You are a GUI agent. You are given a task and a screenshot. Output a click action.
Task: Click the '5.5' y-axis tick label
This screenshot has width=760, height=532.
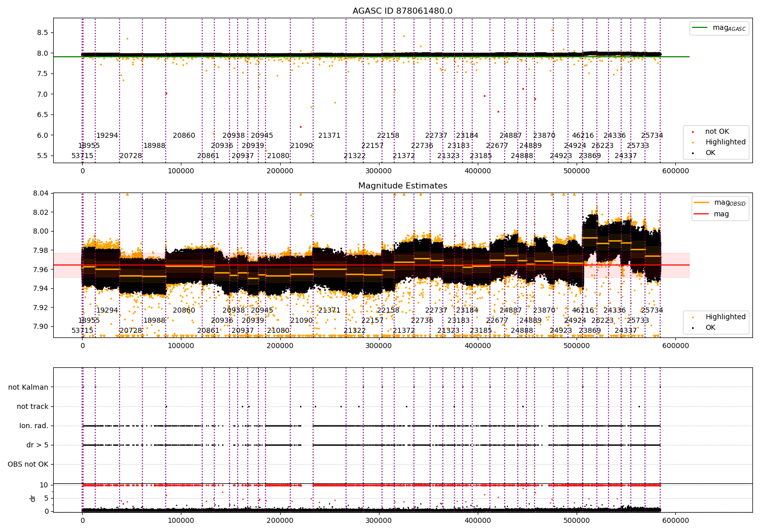[43, 156]
